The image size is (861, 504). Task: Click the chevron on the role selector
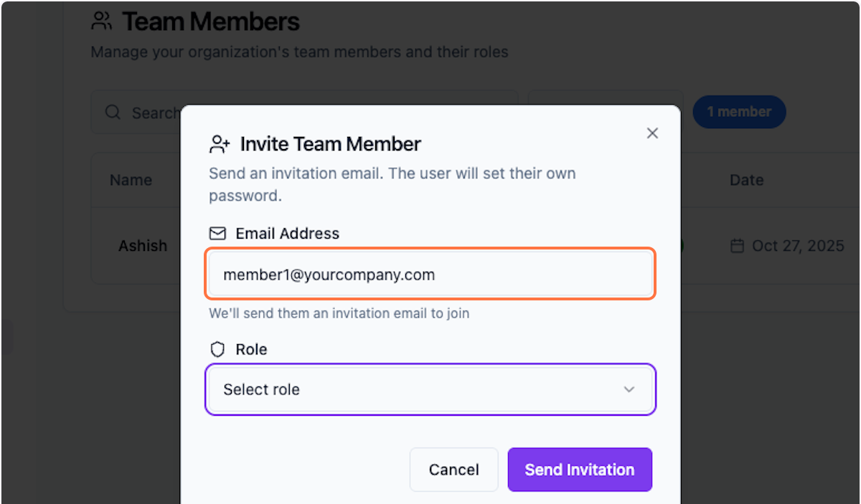pyautogui.click(x=629, y=389)
